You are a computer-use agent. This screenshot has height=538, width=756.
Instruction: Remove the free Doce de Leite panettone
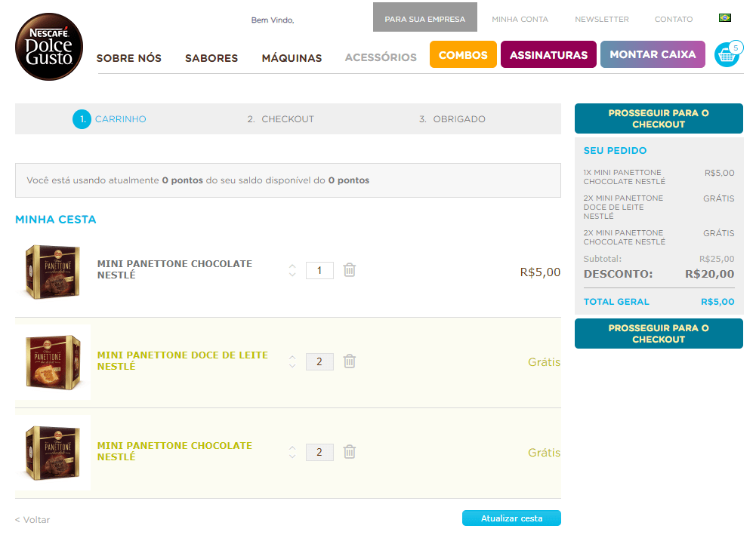349,361
